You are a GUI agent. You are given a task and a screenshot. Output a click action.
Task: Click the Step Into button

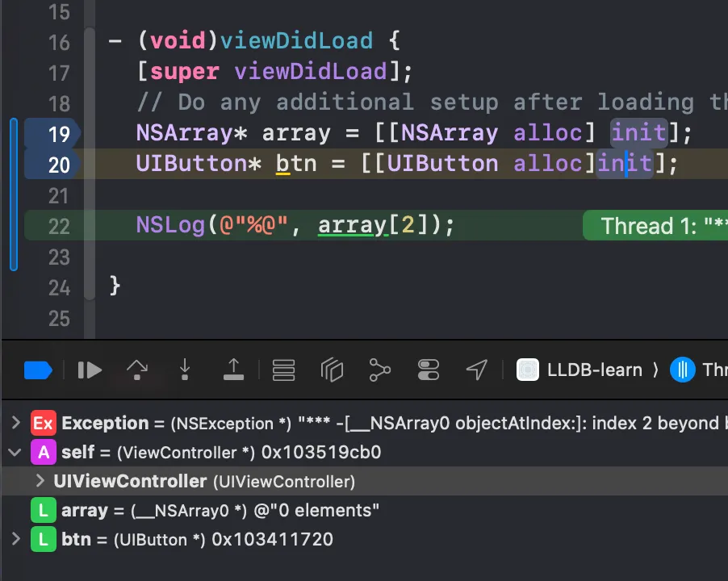tap(185, 370)
